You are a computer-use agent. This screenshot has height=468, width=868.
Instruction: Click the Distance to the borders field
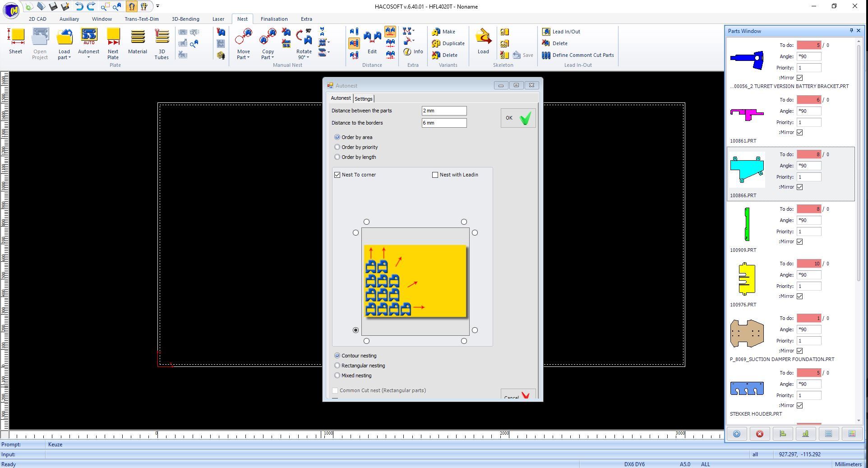click(444, 123)
